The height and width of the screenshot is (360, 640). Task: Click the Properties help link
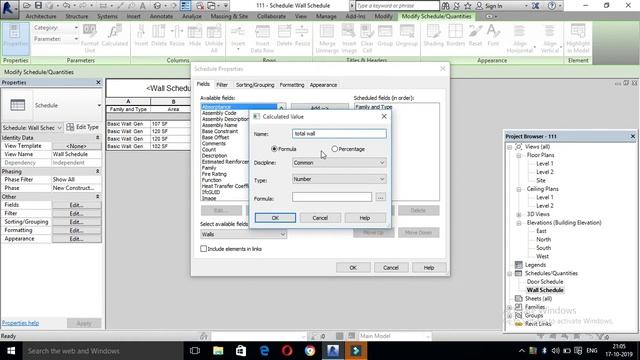pos(20,323)
